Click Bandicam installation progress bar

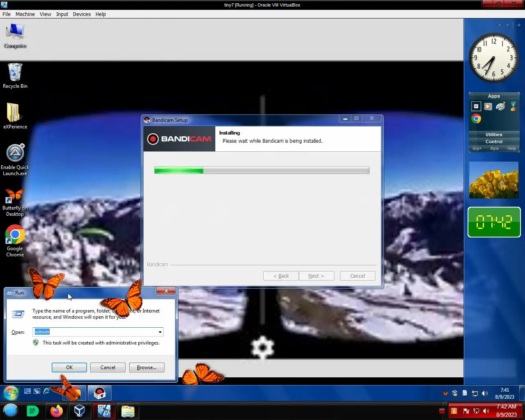click(262, 170)
